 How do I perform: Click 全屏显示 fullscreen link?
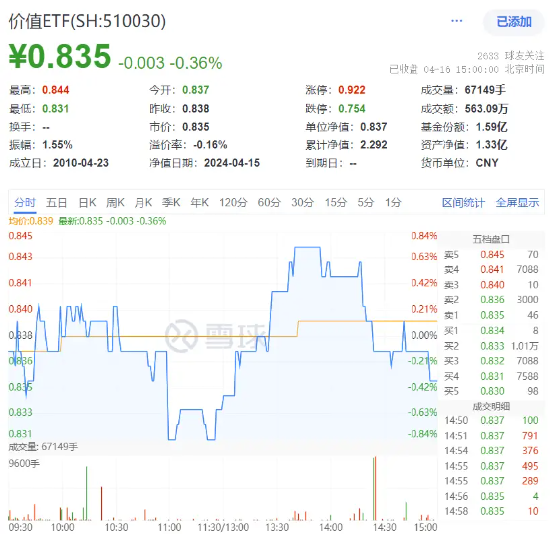tap(517, 202)
